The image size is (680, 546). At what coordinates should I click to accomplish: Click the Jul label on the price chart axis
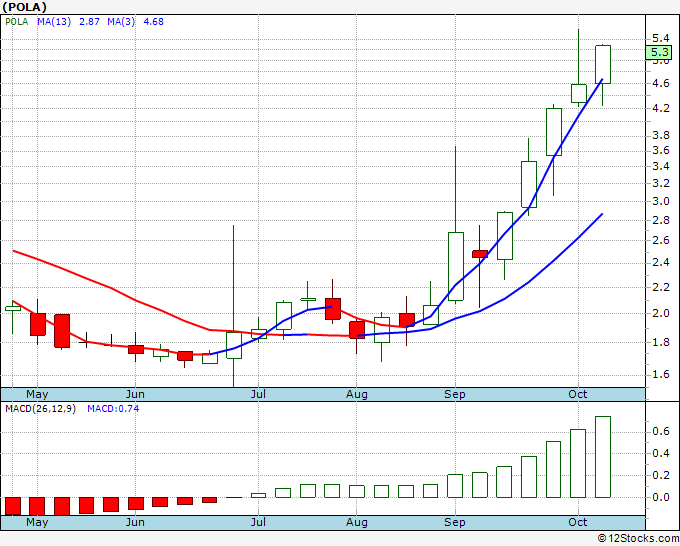258,394
